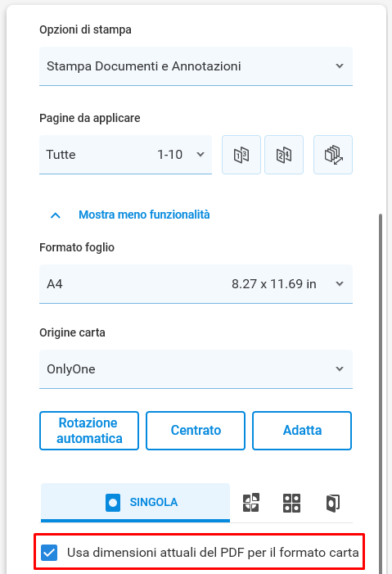Expand the A4 paper format dropdown
This screenshot has height=574, width=392.
click(196, 283)
